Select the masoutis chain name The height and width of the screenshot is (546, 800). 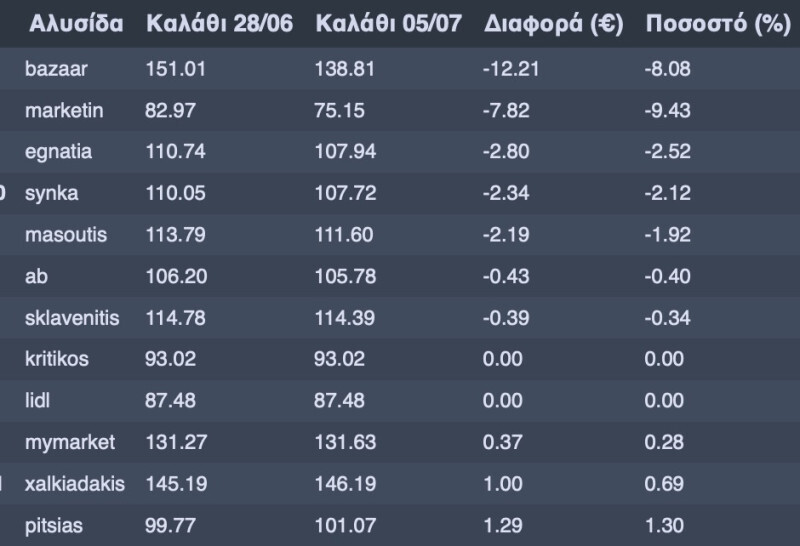tap(65, 235)
